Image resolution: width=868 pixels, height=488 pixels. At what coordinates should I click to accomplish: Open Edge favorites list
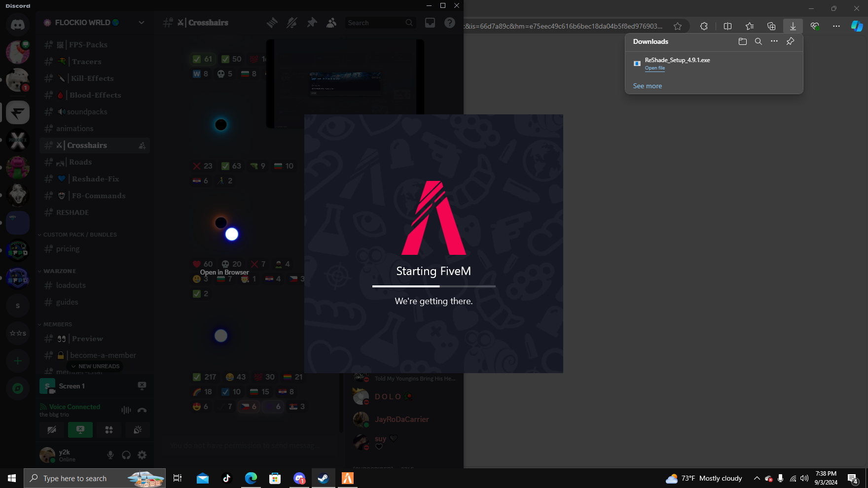point(750,26)
